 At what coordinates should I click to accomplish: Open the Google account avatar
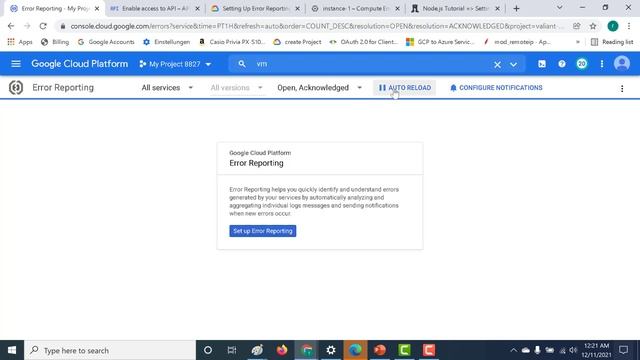pyautogui.click(x=622, y=64)
